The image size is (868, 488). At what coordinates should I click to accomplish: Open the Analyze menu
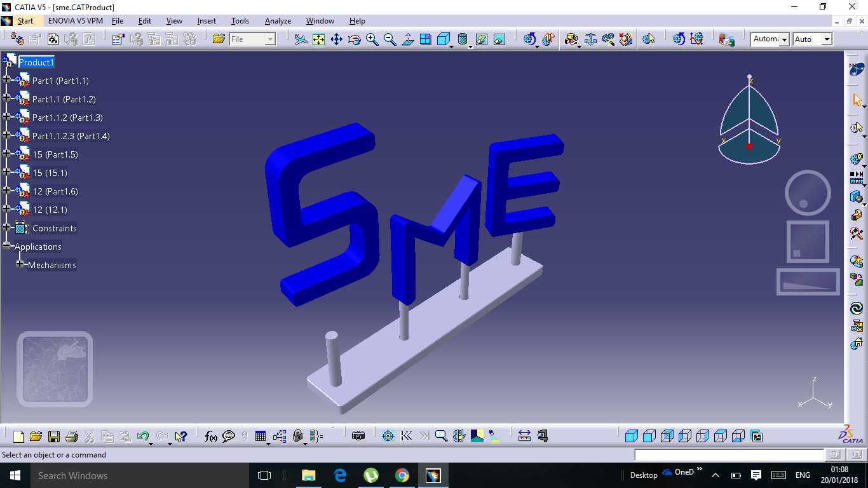click(x=278, y=21)
